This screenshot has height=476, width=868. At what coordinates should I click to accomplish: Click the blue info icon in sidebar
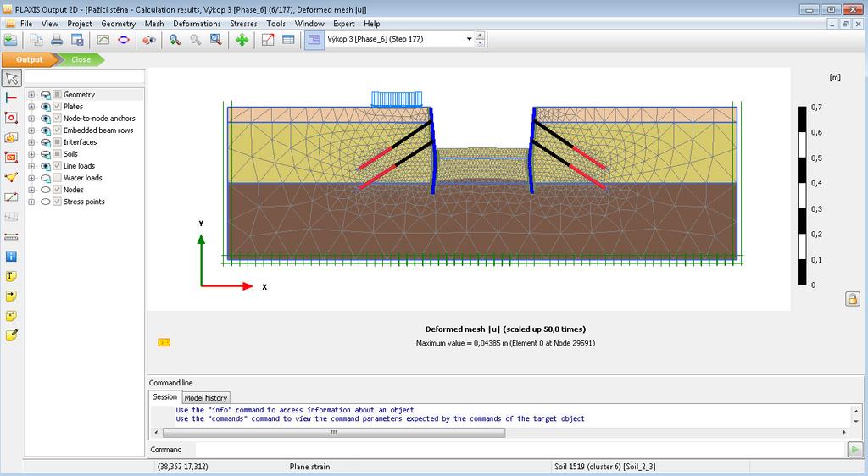[11, 257]
